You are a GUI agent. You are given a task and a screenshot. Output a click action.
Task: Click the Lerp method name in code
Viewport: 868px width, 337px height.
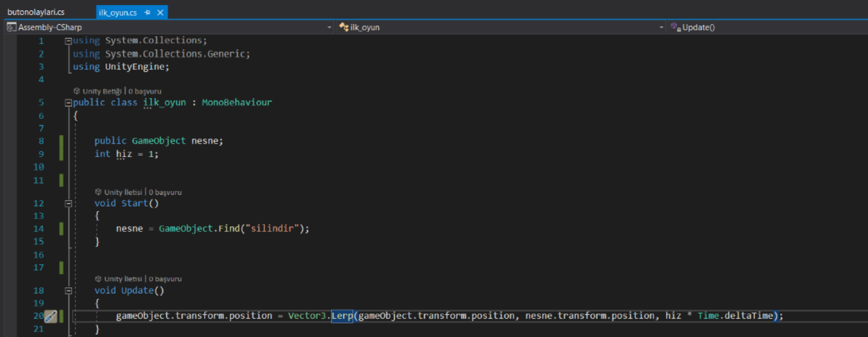[342, 316]
